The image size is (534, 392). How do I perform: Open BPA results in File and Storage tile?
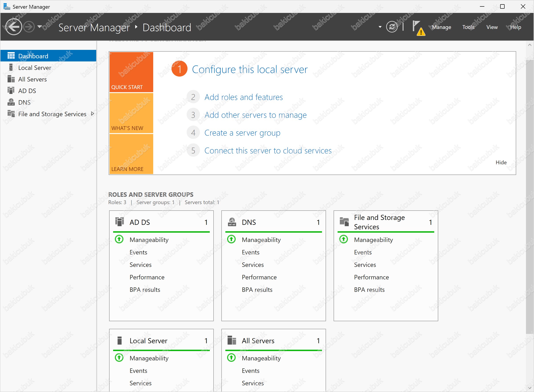[x=369, y=290]
